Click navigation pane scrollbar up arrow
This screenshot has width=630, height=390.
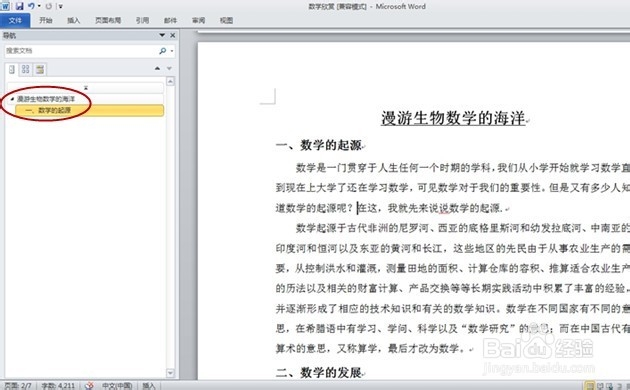click(170, 82)
